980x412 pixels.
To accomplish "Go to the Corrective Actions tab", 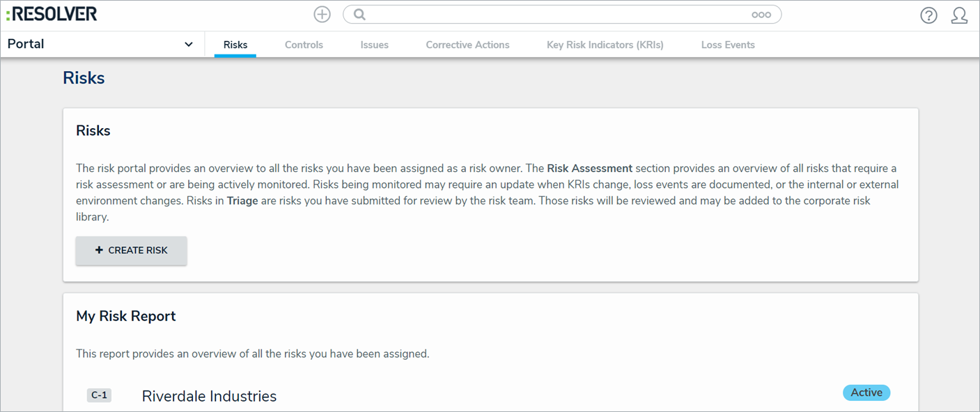I will pyautogui.click(x=468, y=45).
